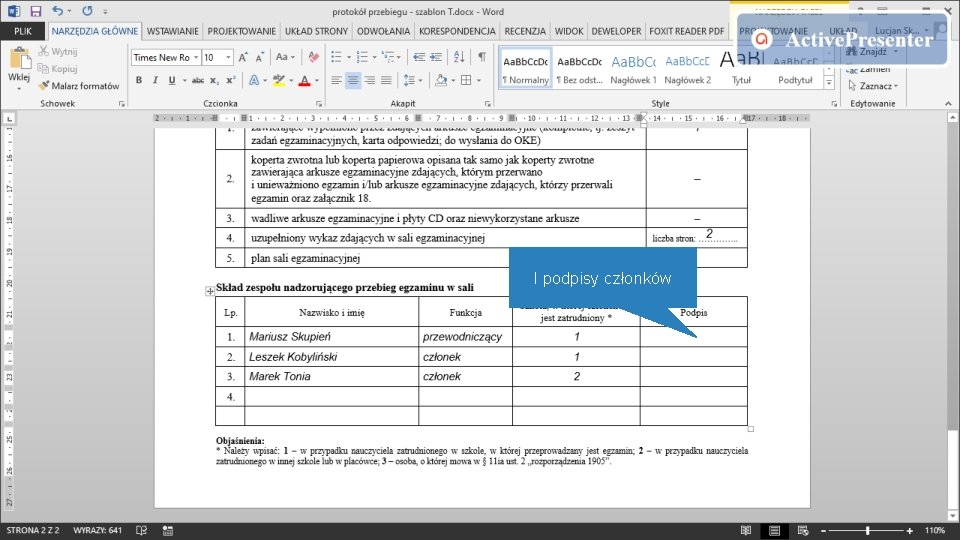Apply the Nagłówek 1 style

pyautogui.click(x=633, y=68)
